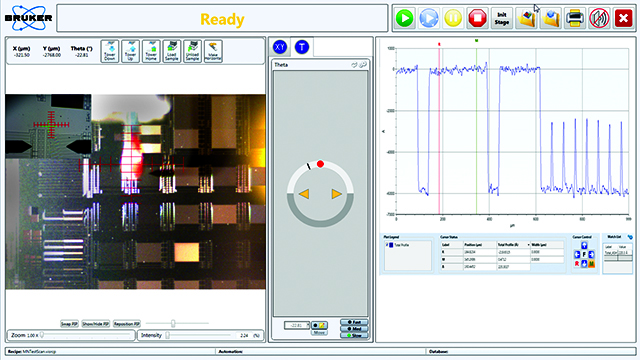Screen dimensions: 640x360
Task: Click the printer icon
Action: pos(575,18)
